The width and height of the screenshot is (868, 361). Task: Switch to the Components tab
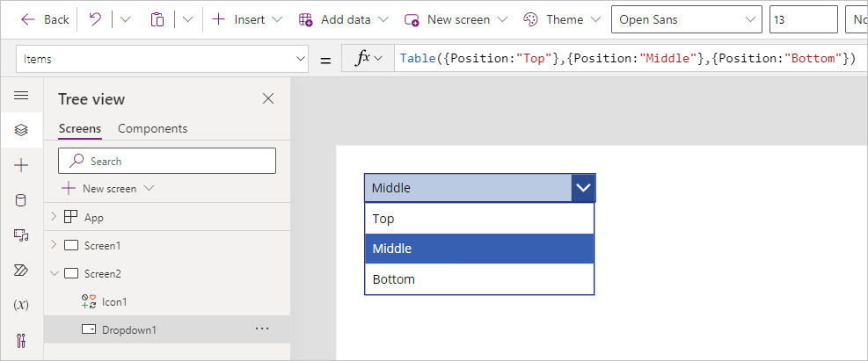coord(152,128)
